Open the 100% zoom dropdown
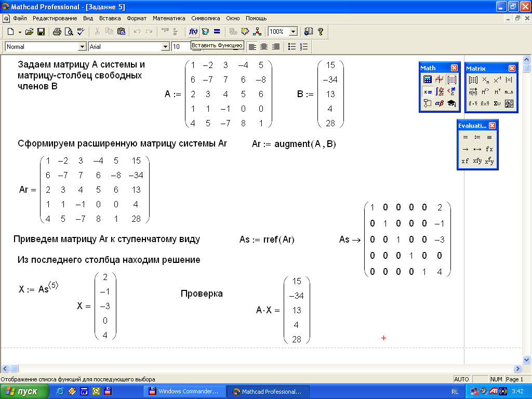The height and width of the screenshot is (399, 532). pos(293,32)
